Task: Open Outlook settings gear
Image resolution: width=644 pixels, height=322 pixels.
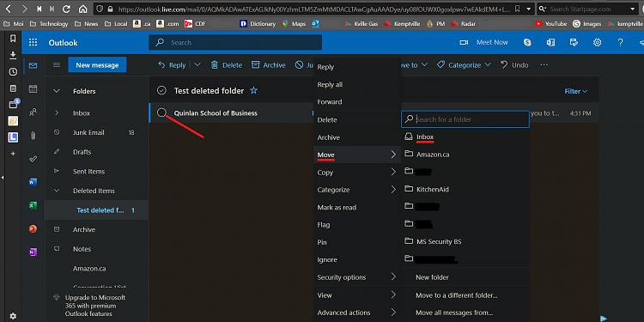Action: (597, 42)
